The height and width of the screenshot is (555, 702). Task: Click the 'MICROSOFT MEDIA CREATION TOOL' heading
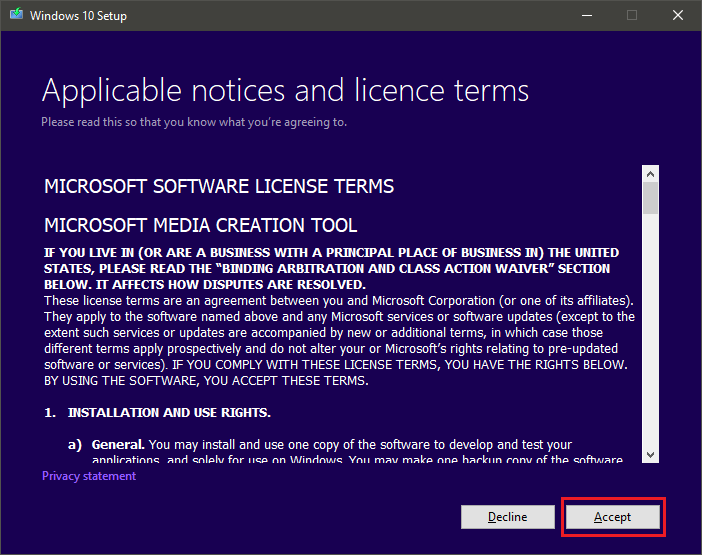[x=201, y=225]
